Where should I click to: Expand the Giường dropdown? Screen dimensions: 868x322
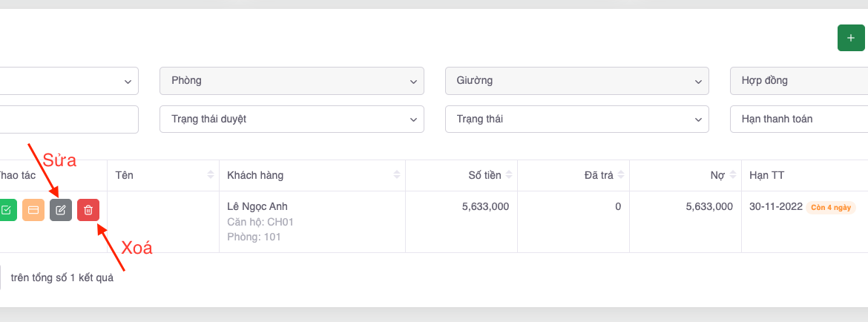pos(576,81)
